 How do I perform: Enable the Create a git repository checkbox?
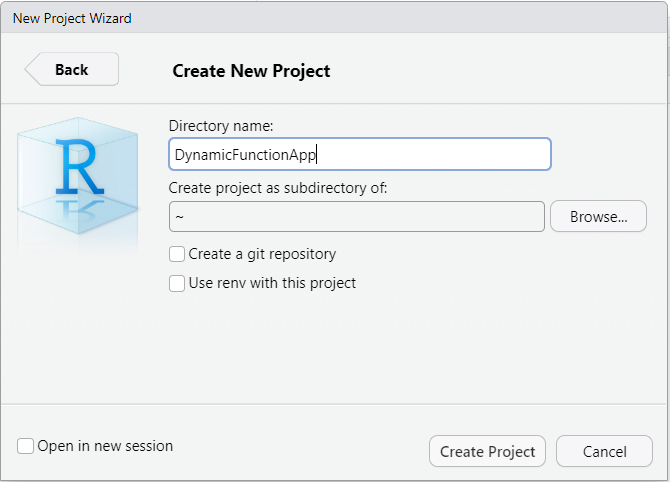click(x=177, y=254)
